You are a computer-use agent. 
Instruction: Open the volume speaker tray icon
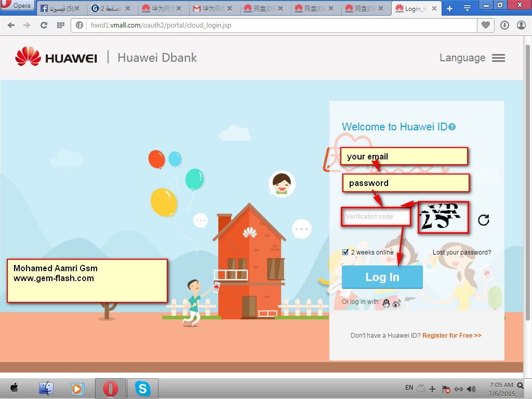coord(471,389)
